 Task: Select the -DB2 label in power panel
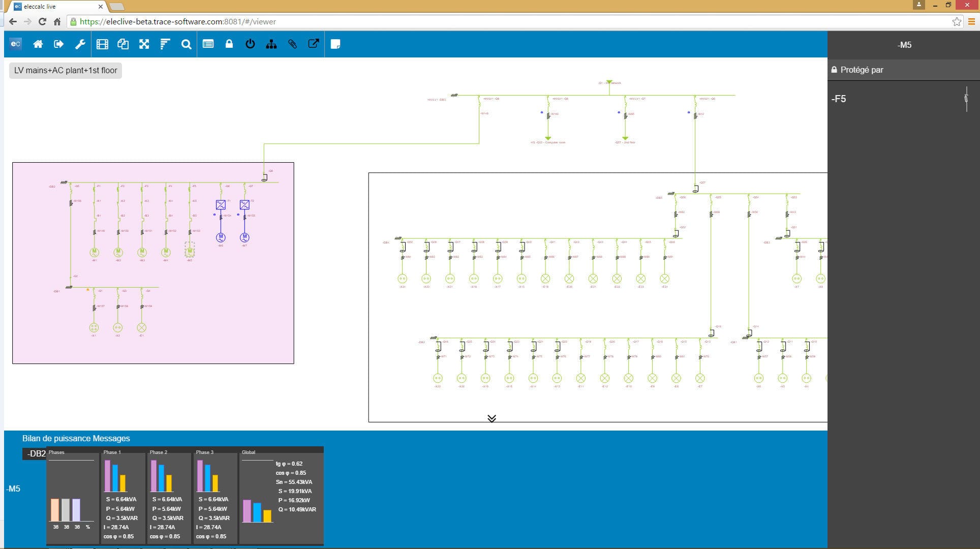(36, 453)
